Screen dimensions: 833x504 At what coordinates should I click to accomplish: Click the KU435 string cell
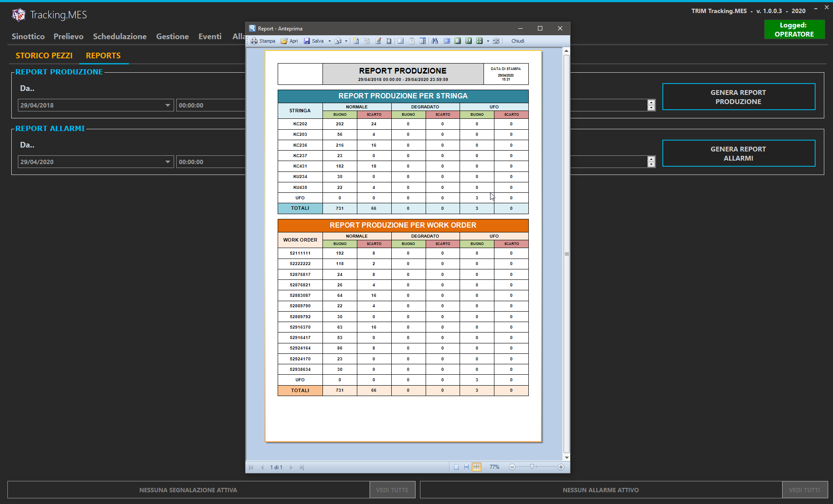pyautogui.click(x=300, y=188)
